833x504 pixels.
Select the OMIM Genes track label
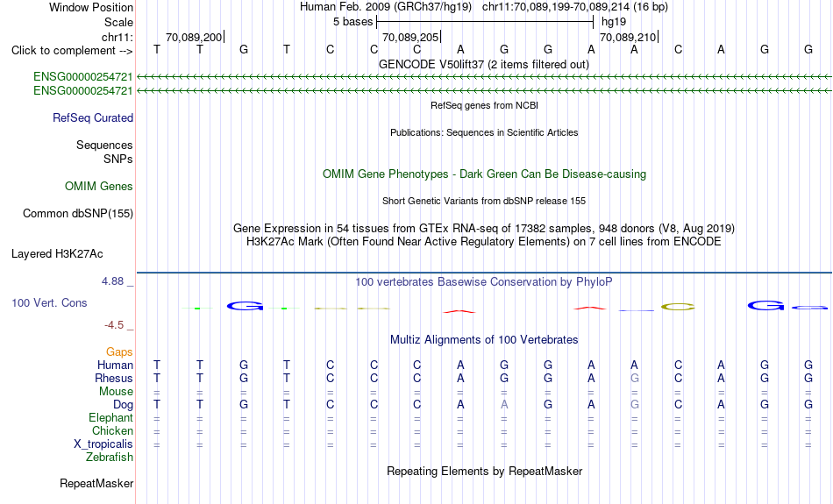coord(99,187)
